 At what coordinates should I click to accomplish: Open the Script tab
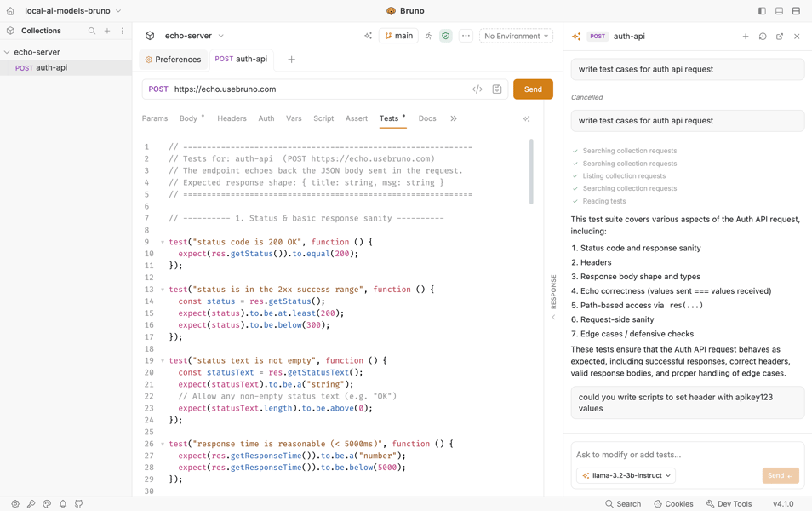323,118
